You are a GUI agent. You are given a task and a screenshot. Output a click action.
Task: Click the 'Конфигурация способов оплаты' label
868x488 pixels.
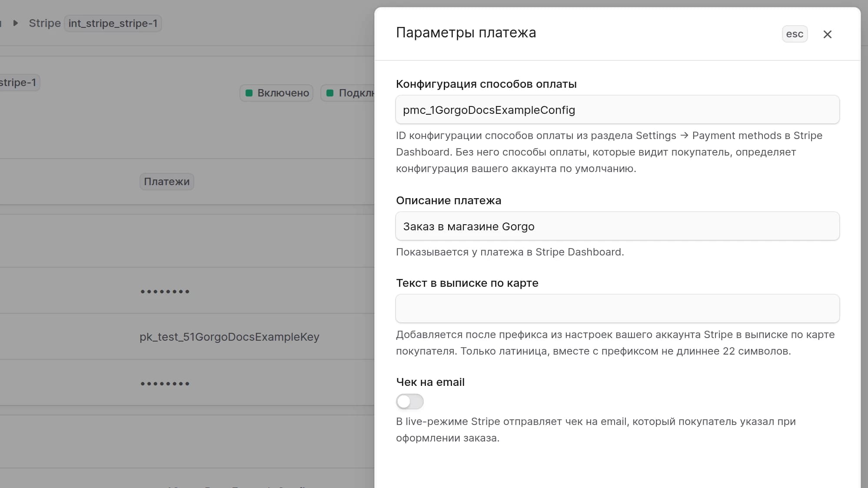click(486, 84)
